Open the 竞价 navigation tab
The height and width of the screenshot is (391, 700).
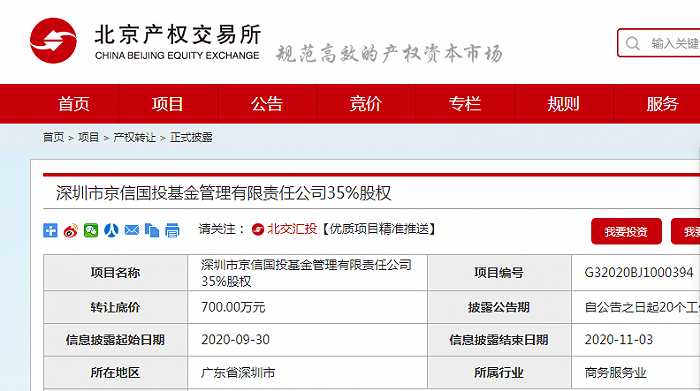[x=366, y=104]
